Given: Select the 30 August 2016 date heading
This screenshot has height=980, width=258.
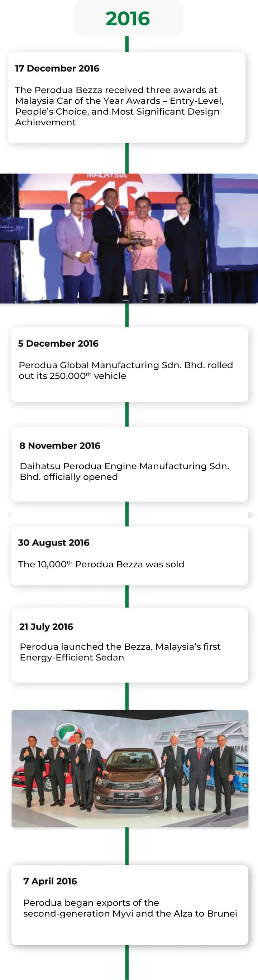Looking at the screenshot, I should point(54,543).
